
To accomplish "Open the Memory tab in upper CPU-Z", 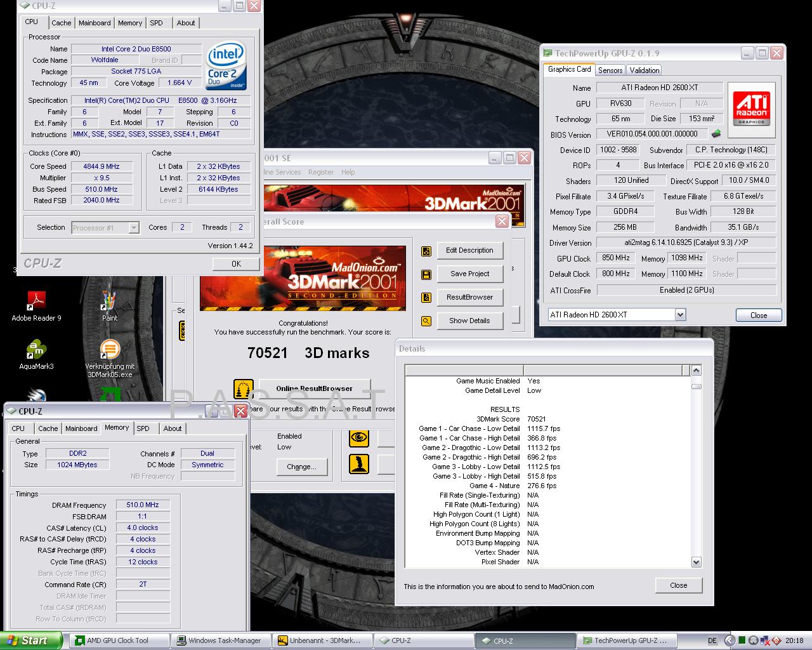I will [x=130, y=23].
